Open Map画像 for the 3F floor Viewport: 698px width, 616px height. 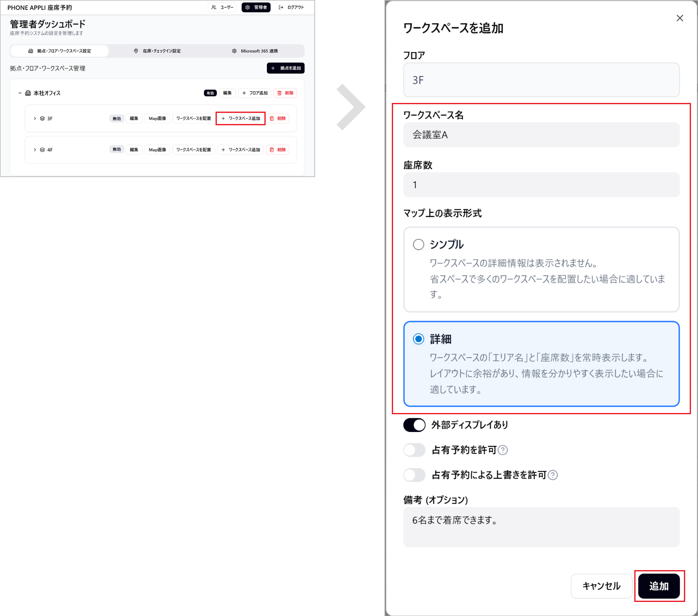point(158,119)
